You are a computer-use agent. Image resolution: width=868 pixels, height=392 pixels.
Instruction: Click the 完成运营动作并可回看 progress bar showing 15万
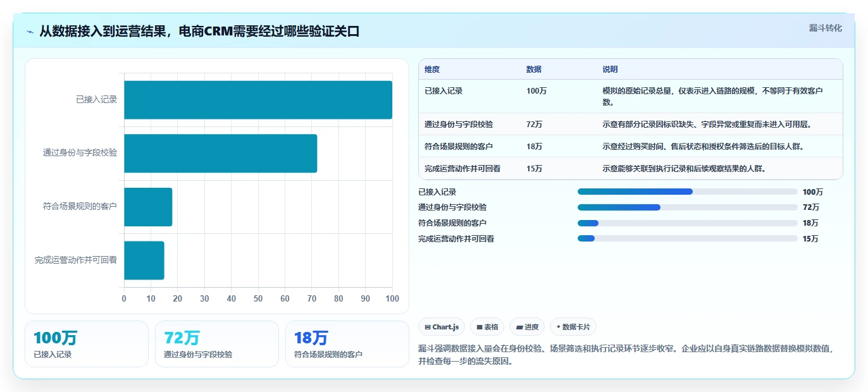[687, 238]
